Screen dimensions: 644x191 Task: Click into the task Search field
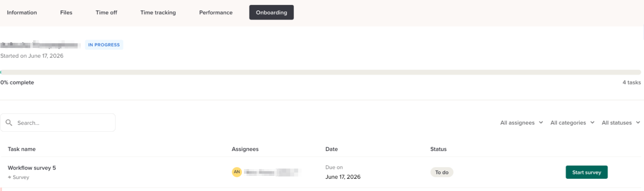[x=58, y=122]
